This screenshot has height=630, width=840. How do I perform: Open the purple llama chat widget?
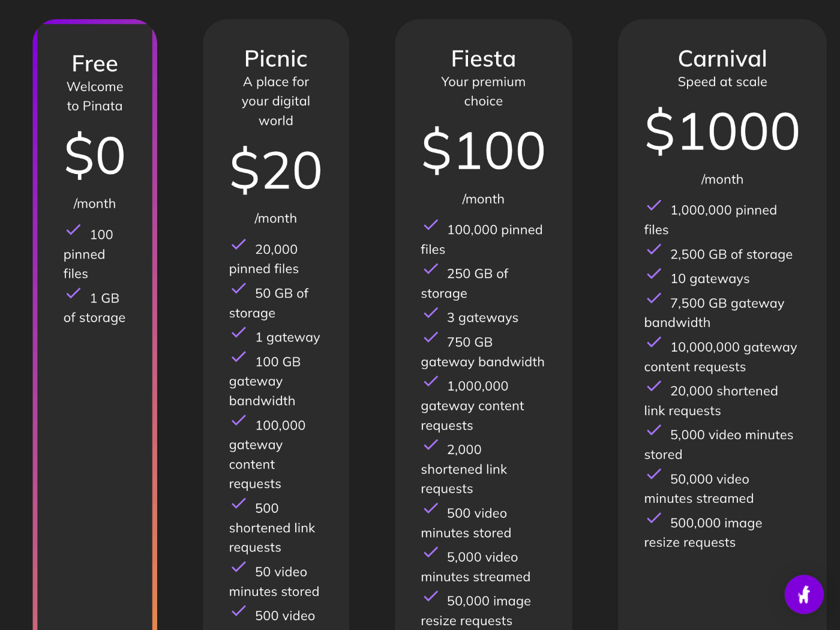point(804,595)
